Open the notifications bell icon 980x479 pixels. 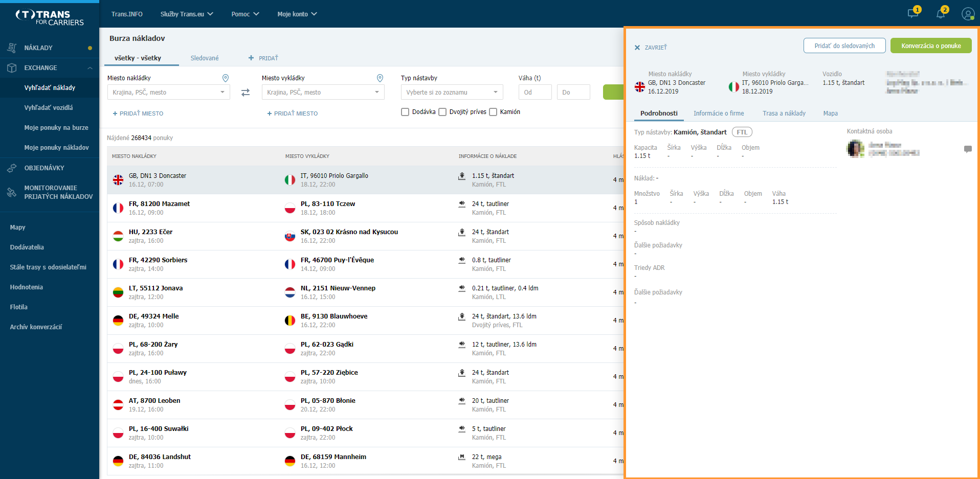(x=941, y=13)
